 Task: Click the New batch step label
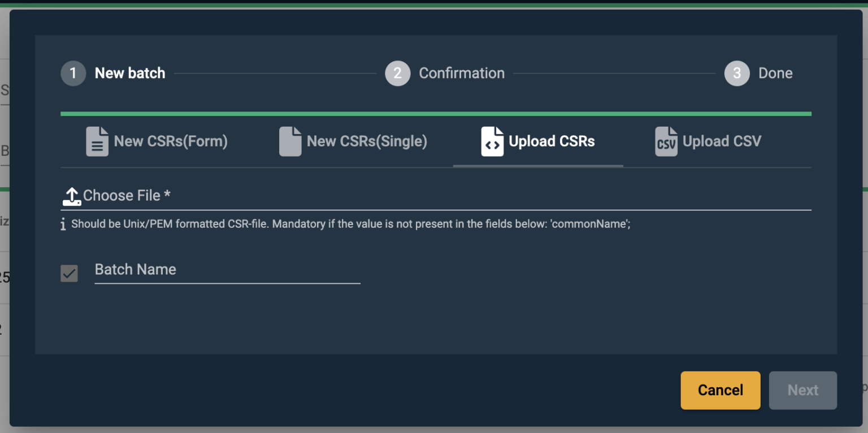pyautogui.click(x=129, y=73)
